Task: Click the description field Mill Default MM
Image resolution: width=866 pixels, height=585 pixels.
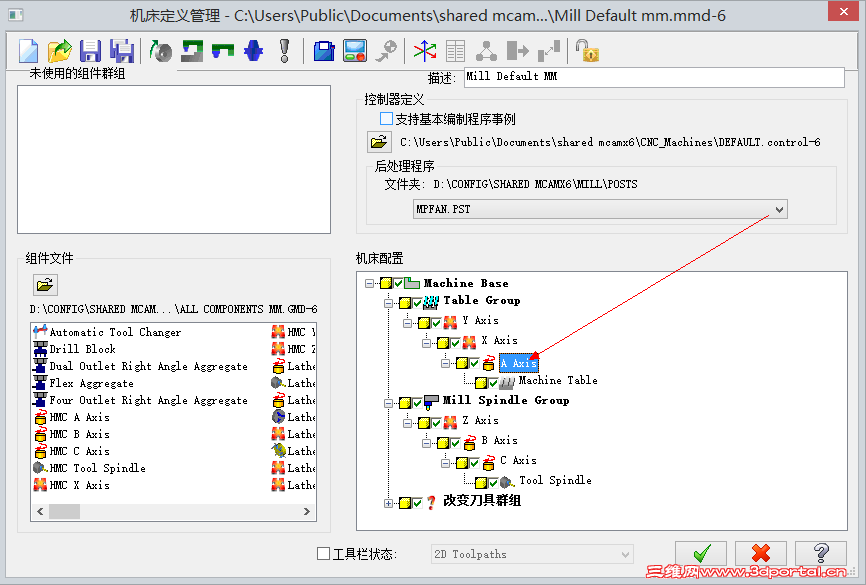Action: point(654,77)
